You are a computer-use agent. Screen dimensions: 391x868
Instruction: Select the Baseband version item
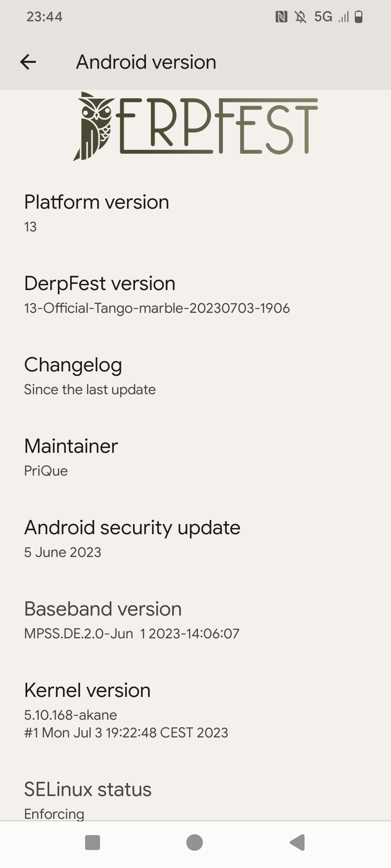195,620
